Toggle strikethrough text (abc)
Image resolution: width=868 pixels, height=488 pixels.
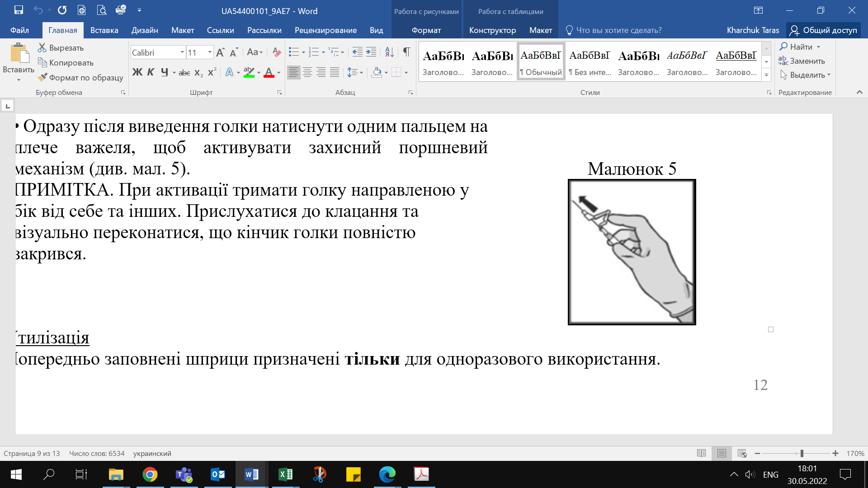(x=184, y=72)
